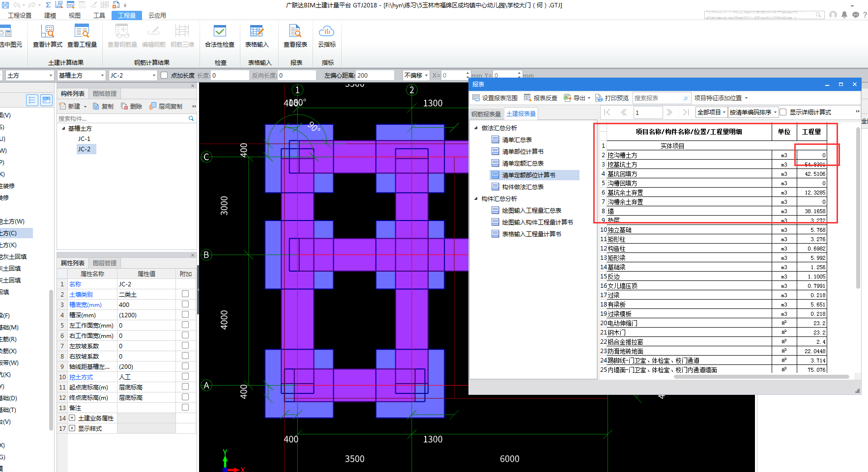
Task: Click the undo arrow icon
Action: [17, 5]
